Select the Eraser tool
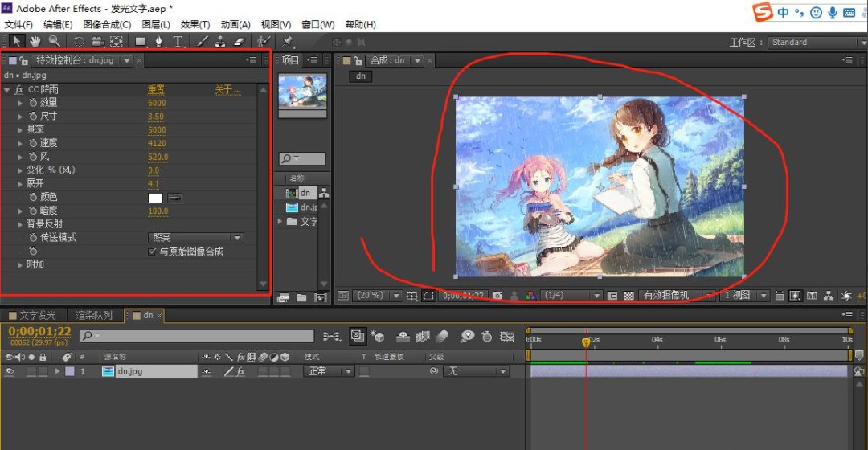This screenshot has width=868, height=450. coord(239,41)
